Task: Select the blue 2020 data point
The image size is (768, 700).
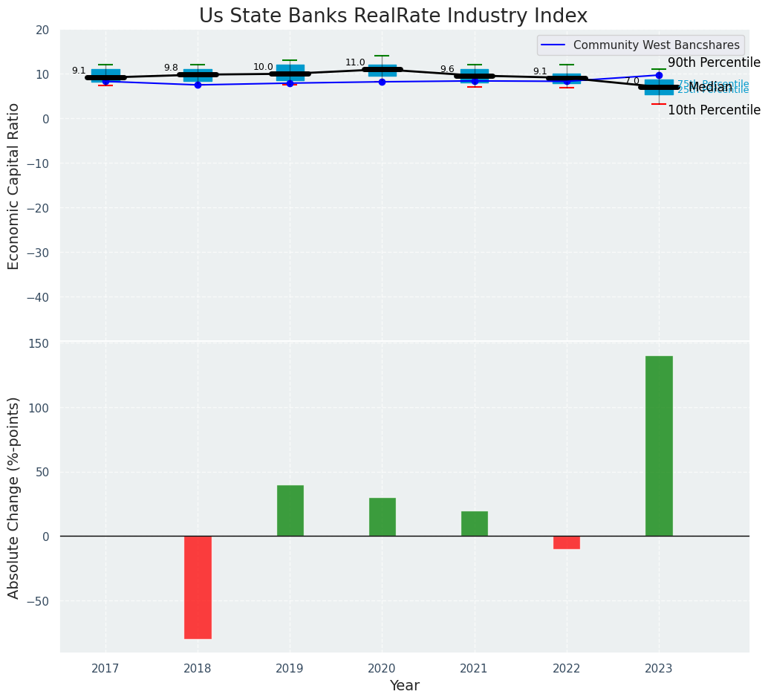Action: [382, 82]
